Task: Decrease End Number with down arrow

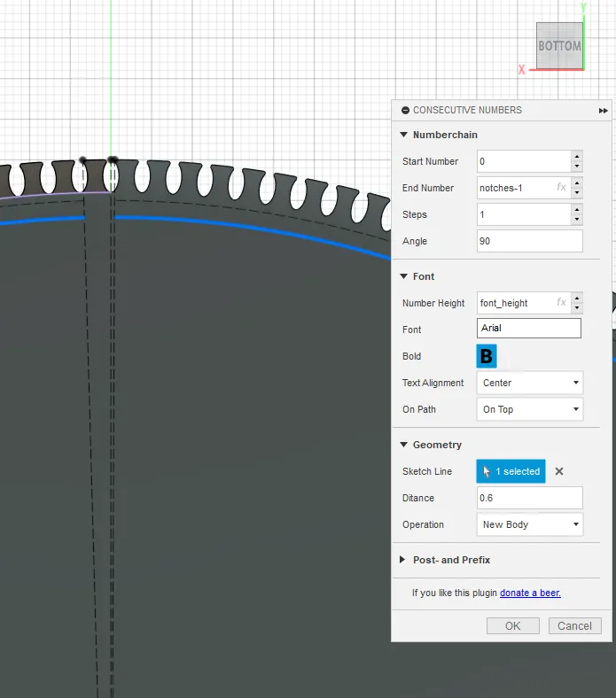Action: (577, 193)
